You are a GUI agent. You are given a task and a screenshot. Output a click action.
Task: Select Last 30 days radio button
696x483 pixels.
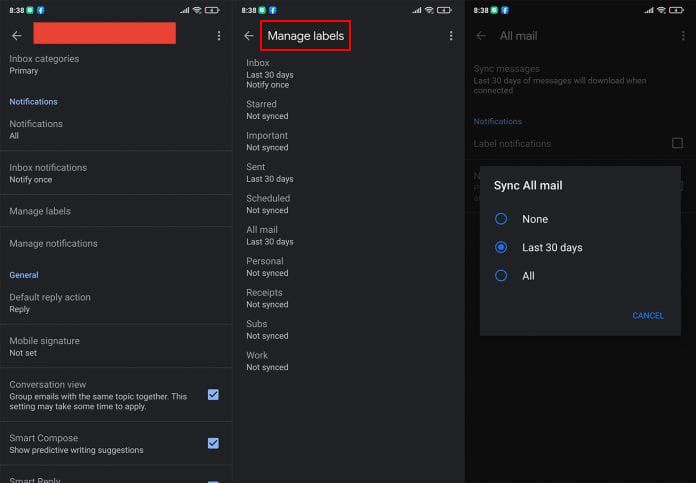coord(501,247)
